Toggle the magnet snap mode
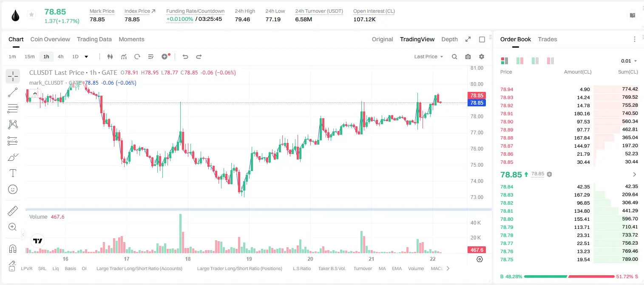 [x=13, y=248]
